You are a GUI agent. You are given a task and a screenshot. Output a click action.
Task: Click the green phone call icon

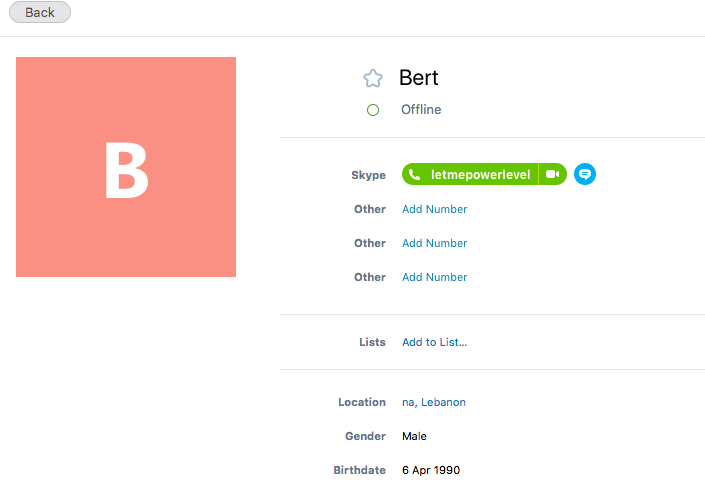click(x=414, y=175)
